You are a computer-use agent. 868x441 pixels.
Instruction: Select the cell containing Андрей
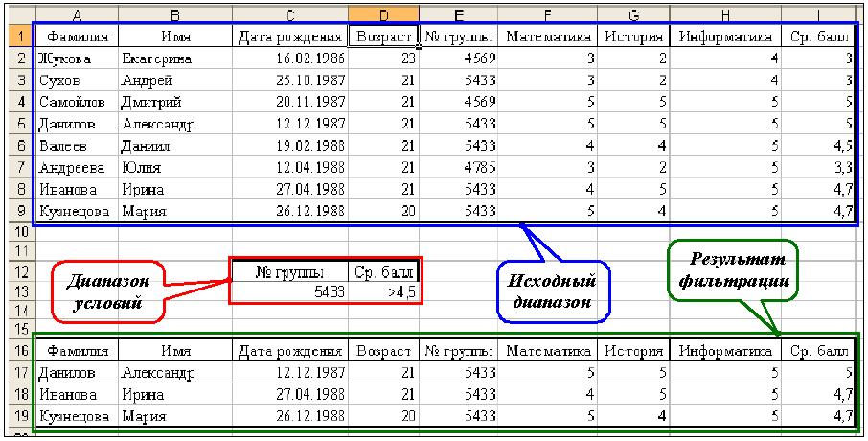[x=175, y=80]
